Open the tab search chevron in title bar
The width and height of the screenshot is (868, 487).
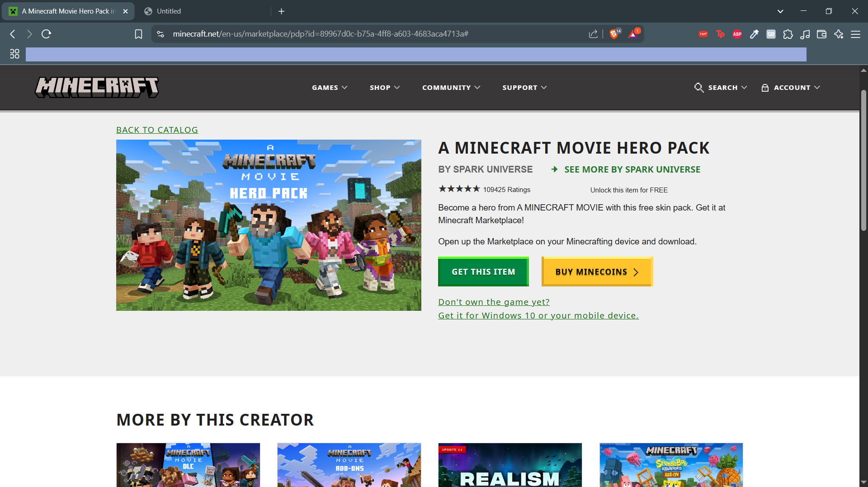click(780, 11)
